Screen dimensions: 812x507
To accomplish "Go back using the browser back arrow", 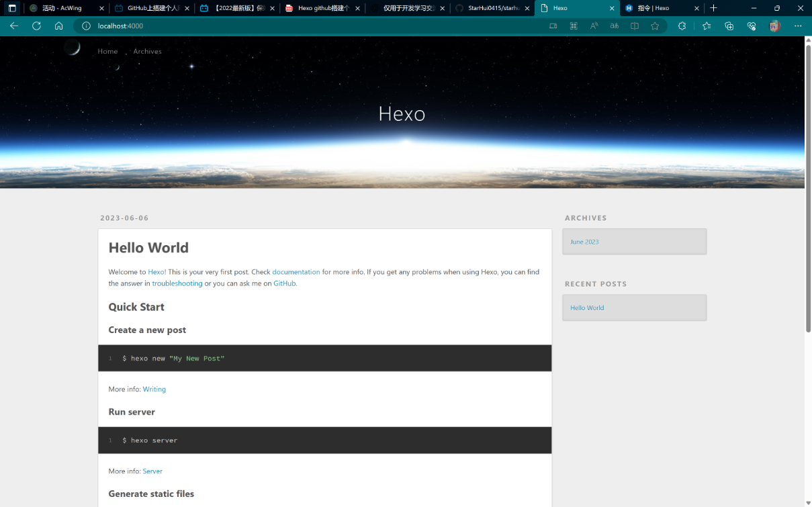I will pos(14,26).
